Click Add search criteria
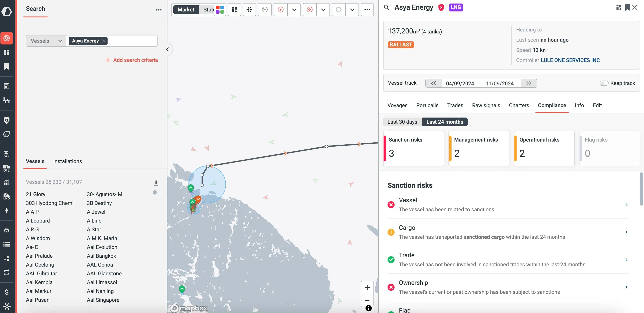644x313 pixels. point(132,60)
